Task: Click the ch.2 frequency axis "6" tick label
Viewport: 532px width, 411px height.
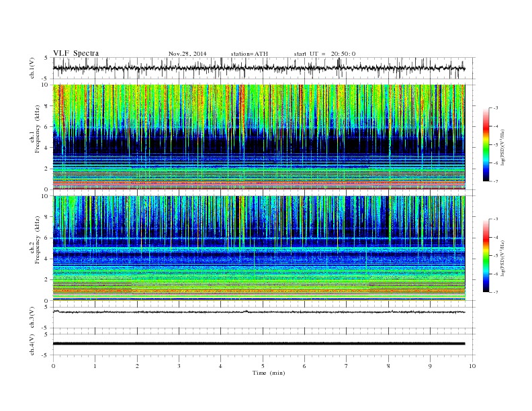Action: click(x=46, y=238)
